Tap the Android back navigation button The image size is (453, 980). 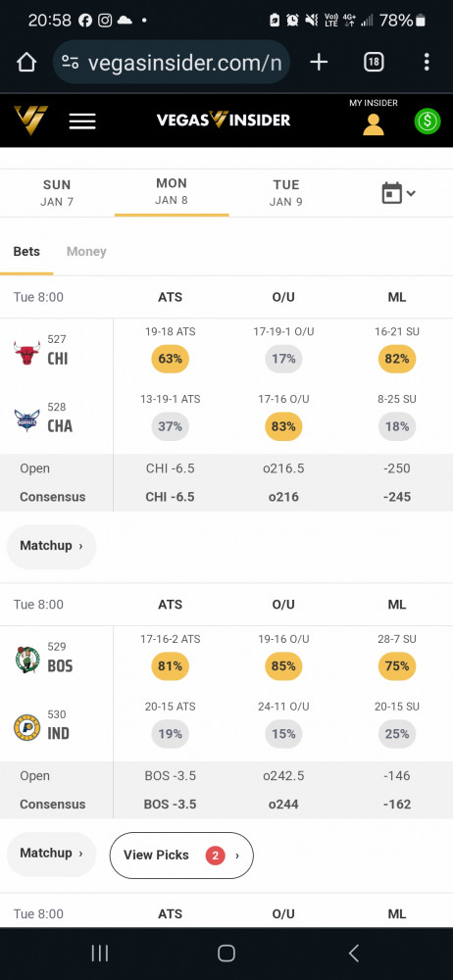[x=354, y=953]
